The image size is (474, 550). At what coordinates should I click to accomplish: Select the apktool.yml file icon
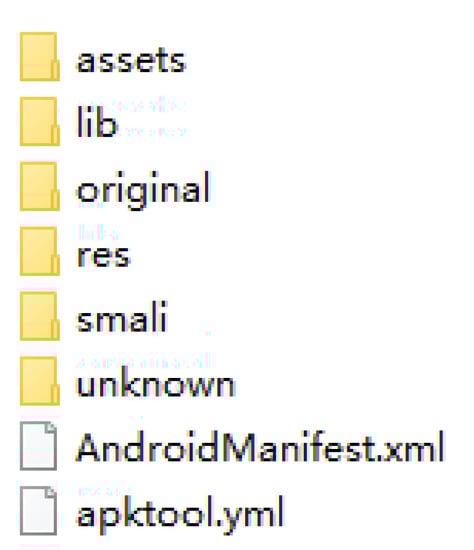[x=39, y=511]
